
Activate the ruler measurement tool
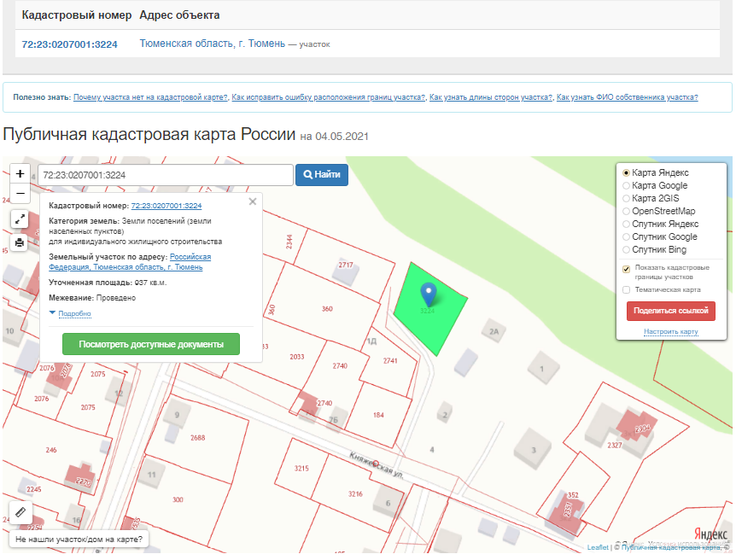pyautogui.click(x=20, y=512)
